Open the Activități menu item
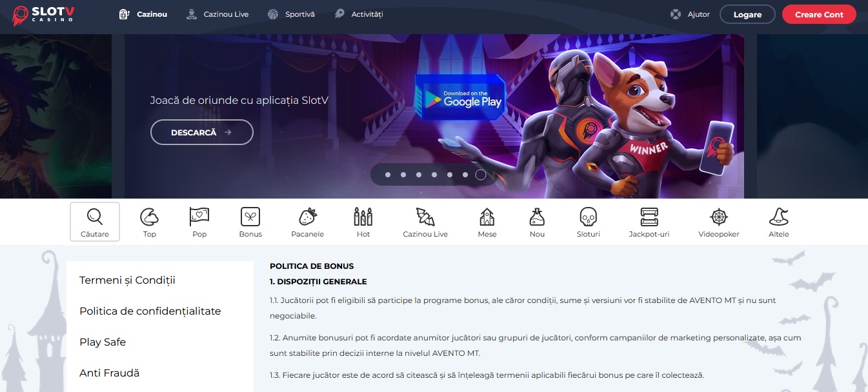Viewport: 868px width, 392px height. (x=359, y=14)
